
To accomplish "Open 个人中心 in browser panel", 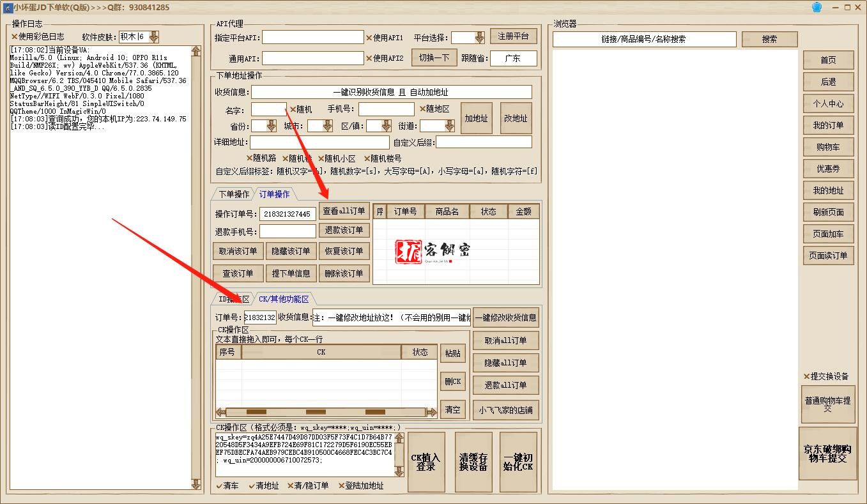I will click(828, 103).
